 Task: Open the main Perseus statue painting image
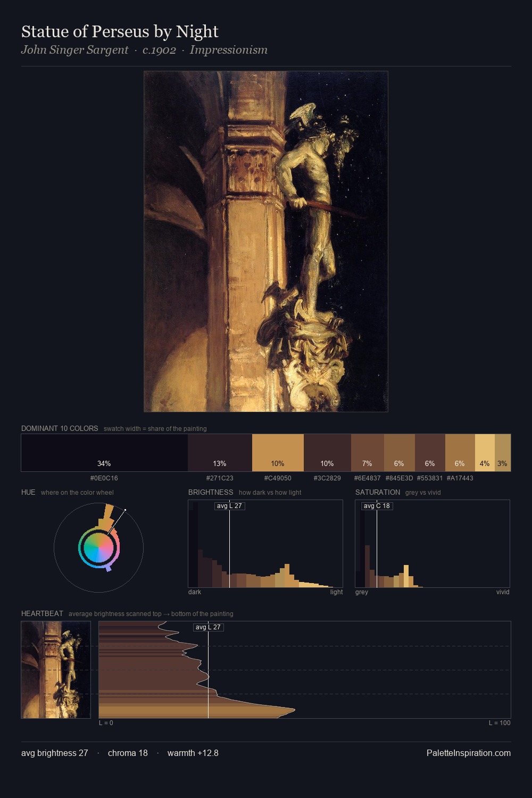266,242
